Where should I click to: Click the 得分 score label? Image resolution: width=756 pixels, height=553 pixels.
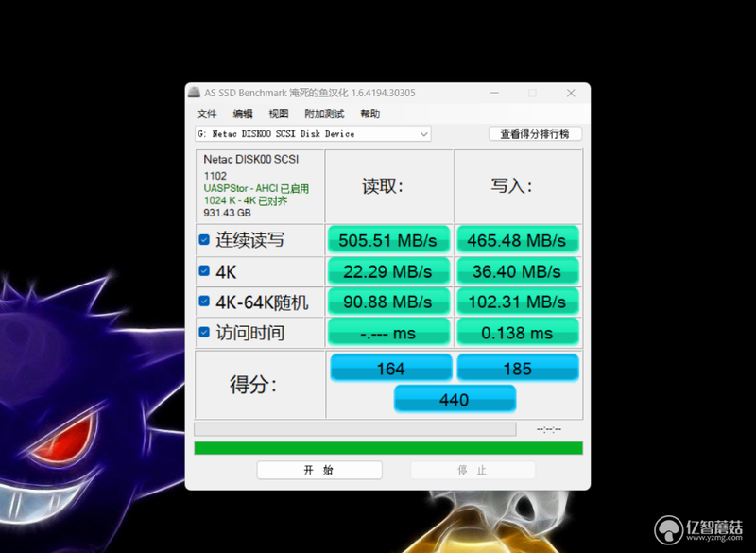(x=253, y=384)
